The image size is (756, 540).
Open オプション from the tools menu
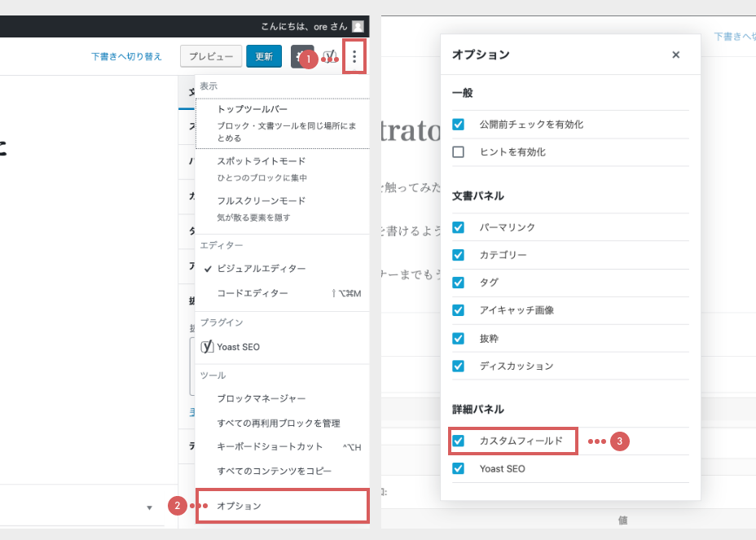click(x=239, y=506)
